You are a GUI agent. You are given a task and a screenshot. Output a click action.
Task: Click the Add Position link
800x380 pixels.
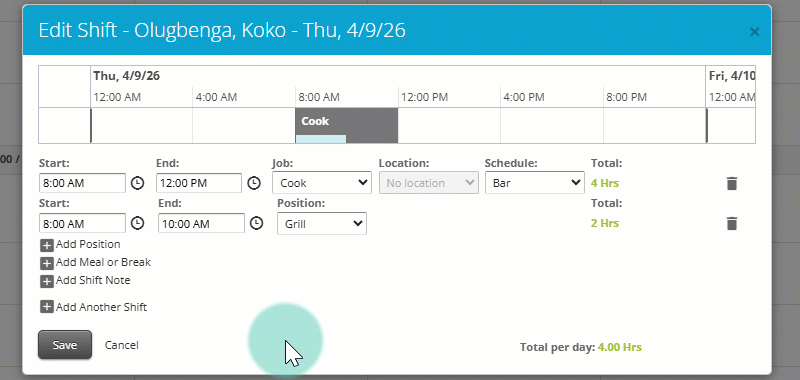tap(88, 244)
